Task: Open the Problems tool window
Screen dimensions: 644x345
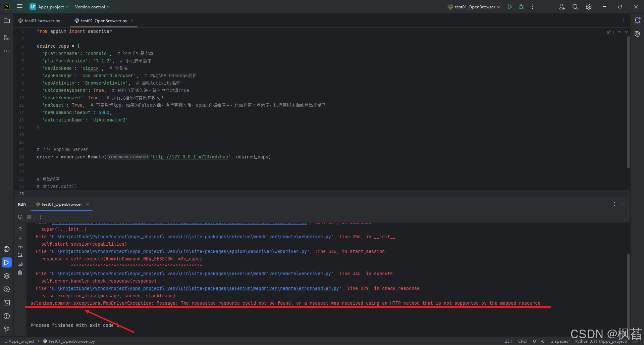Action: (7, 316)
